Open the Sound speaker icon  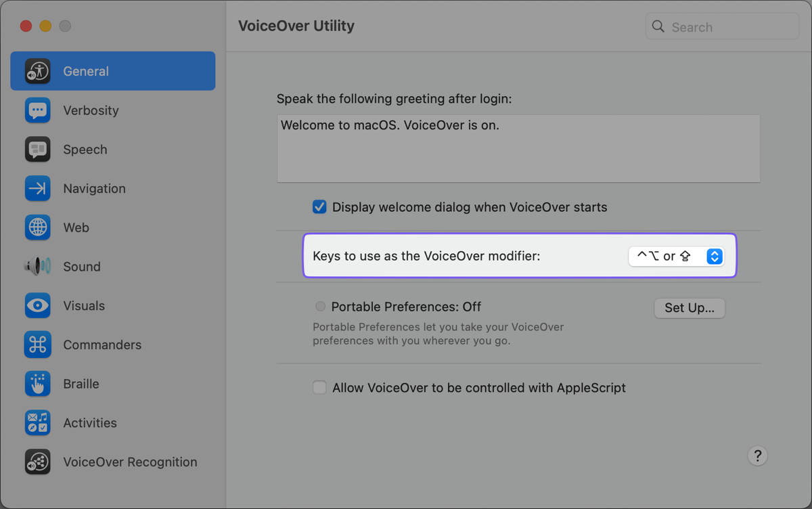[38, 267]
